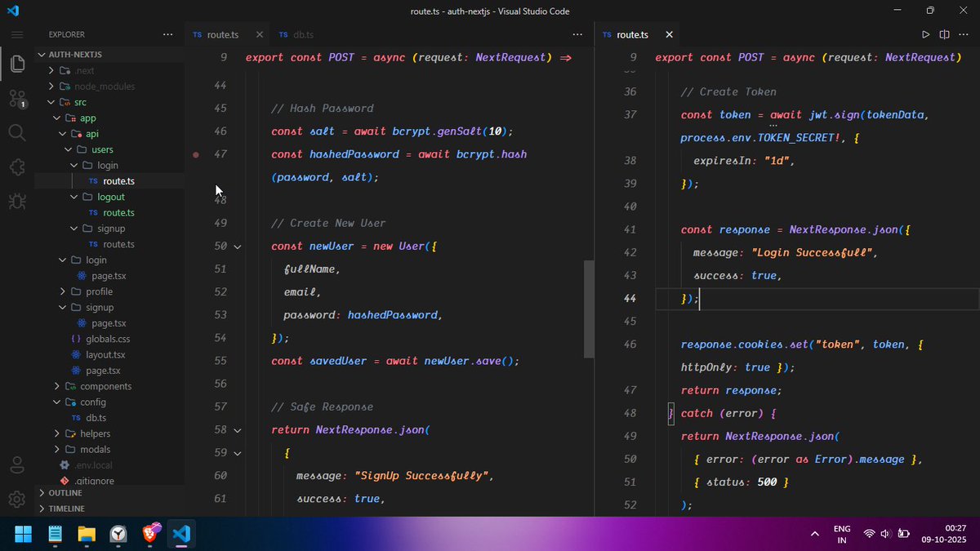Select the Visual Studio Code taskbar icon
Image resolution: width=980 pixels, height=551 pixels.
coord(182,535)
